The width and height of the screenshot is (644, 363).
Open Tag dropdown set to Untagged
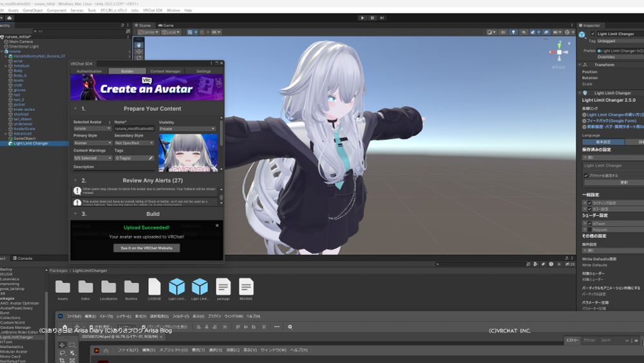620,41
